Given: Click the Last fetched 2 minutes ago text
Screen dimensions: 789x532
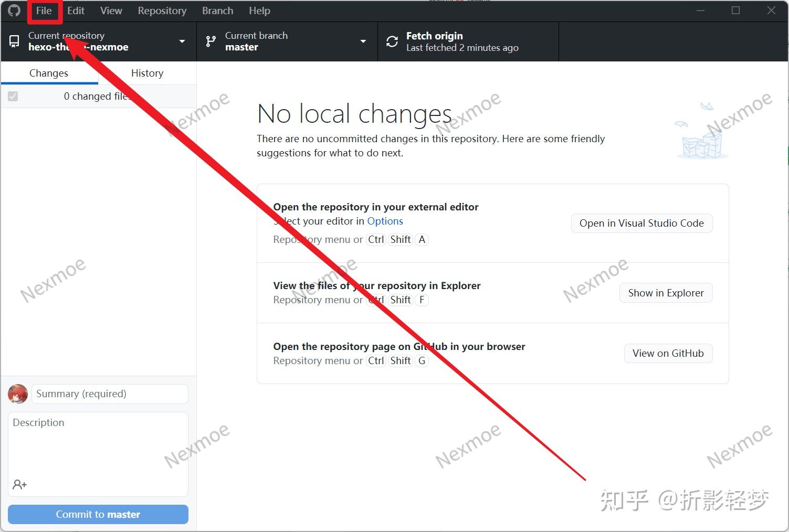Looking at the screenshot, I should (462, 48).
